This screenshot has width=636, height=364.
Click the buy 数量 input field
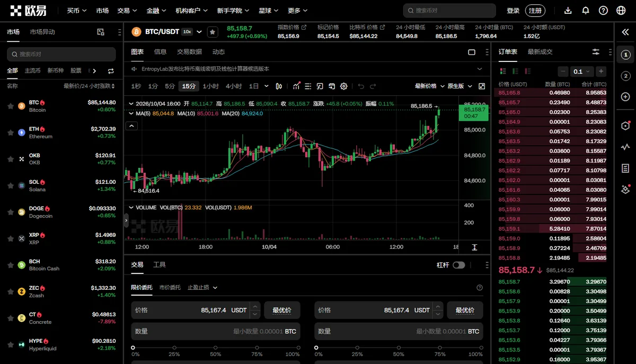pos(216,331)
